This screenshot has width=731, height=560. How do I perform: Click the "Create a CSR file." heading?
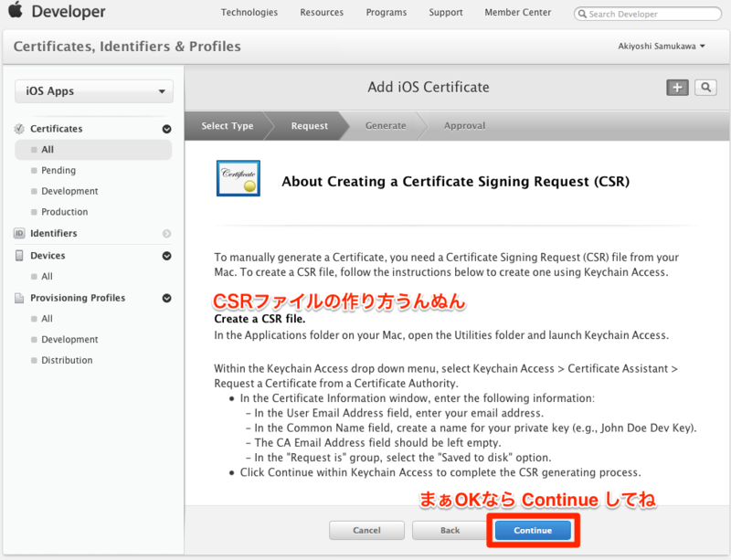[x=260, y=319]
